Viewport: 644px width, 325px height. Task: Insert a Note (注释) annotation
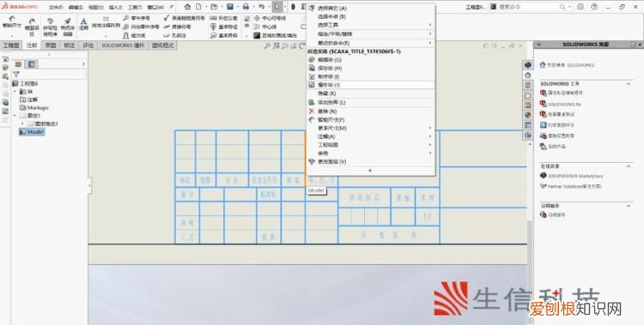click(x=84, y=24)
